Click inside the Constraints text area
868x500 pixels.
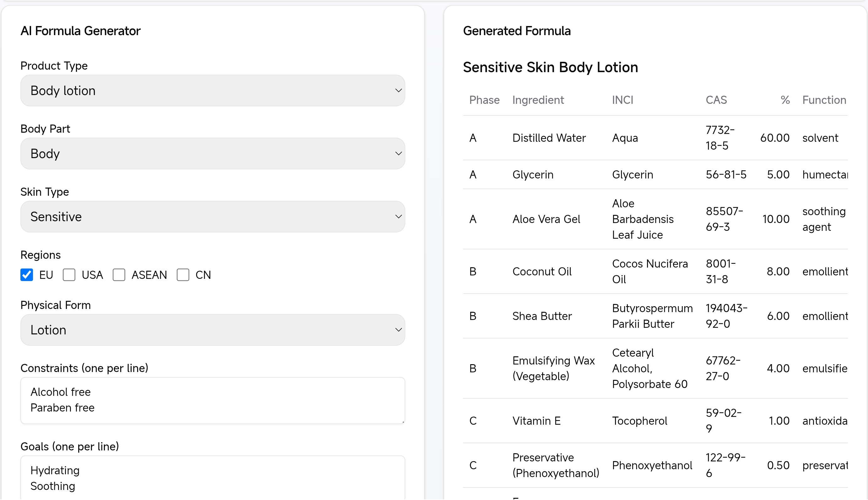(x=213, y=400)
